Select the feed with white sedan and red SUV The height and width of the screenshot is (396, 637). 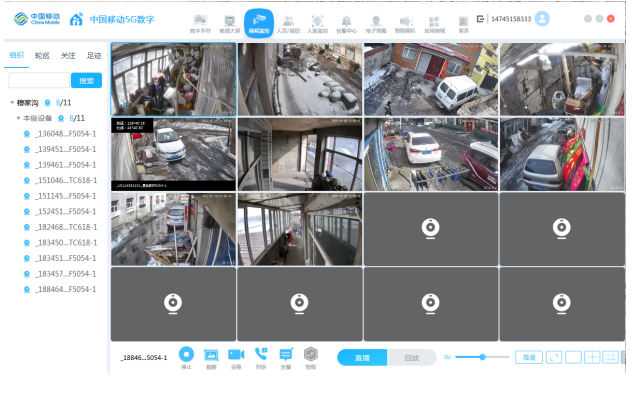(431, 154)
